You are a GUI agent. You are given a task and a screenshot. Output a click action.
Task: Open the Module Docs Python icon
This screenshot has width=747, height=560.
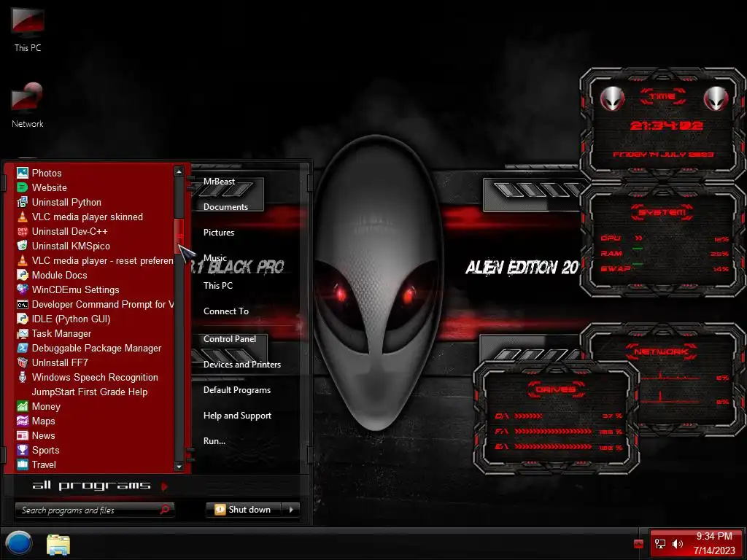pyautogui.click(x=23, y=275)
